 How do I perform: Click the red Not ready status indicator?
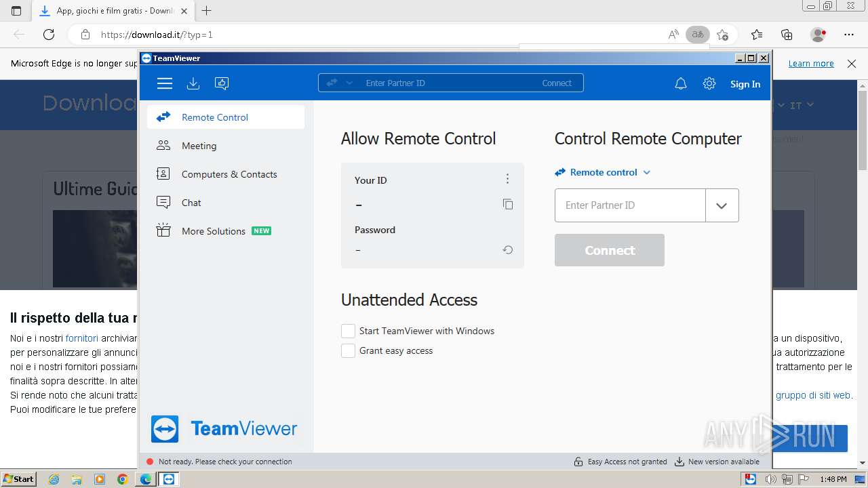(x=150, y=462)
